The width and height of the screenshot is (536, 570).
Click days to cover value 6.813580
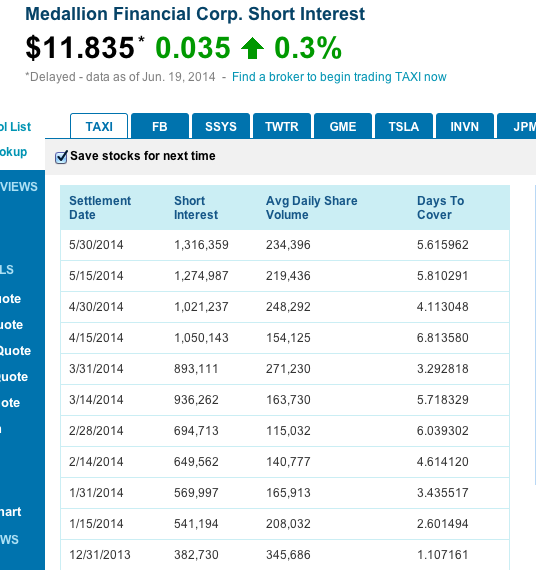coord(443,338)
